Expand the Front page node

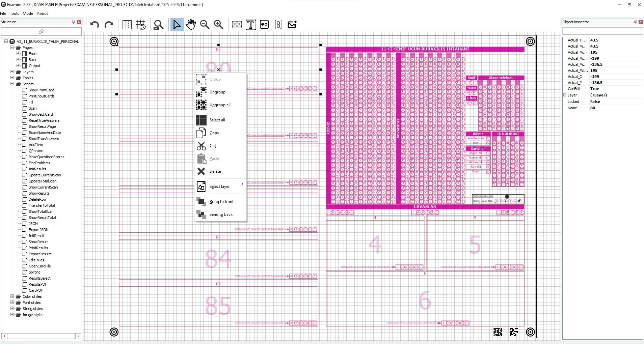18,54
